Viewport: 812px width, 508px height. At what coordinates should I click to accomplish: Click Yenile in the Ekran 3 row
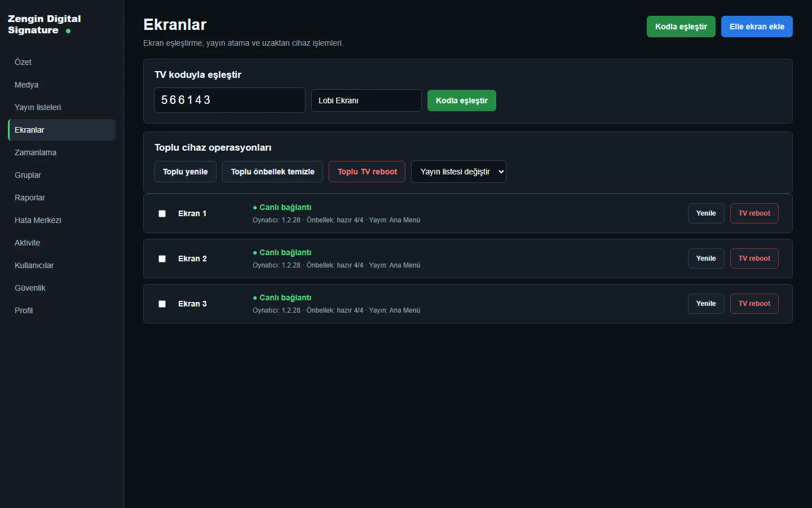pos(706,304)
